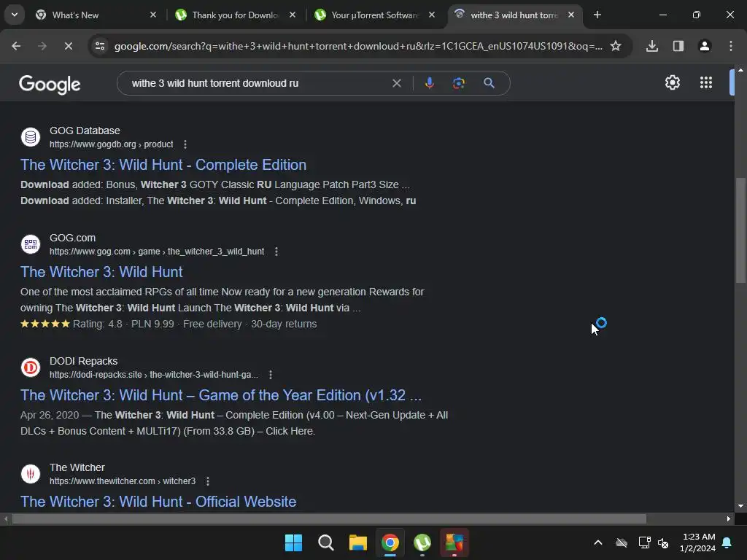View site information icon in address bar
Viewport: 747px width, 560px height.
click(100, 46)
